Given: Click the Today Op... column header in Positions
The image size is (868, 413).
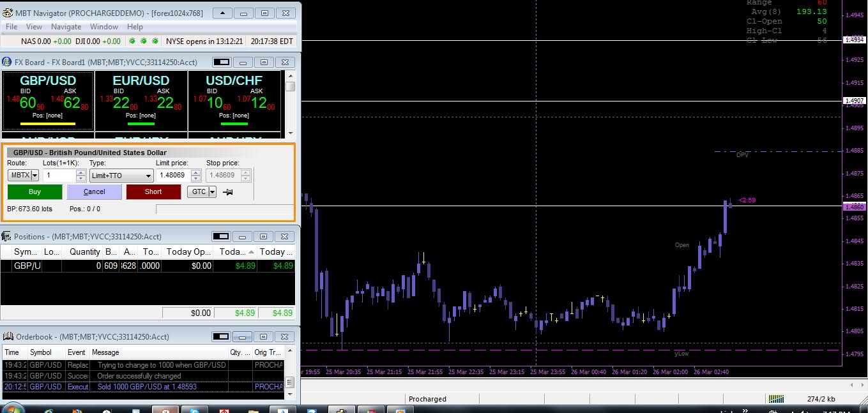Looking at the screenshot, I should tap(187, 252).
